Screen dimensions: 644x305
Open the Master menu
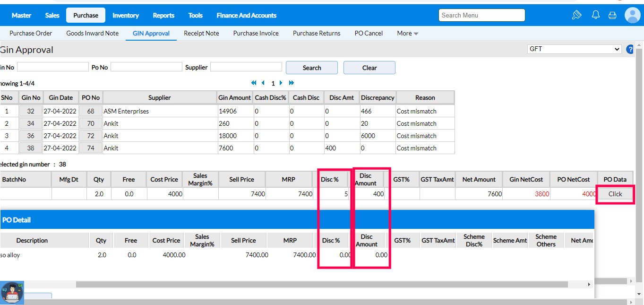coord(21,15)
